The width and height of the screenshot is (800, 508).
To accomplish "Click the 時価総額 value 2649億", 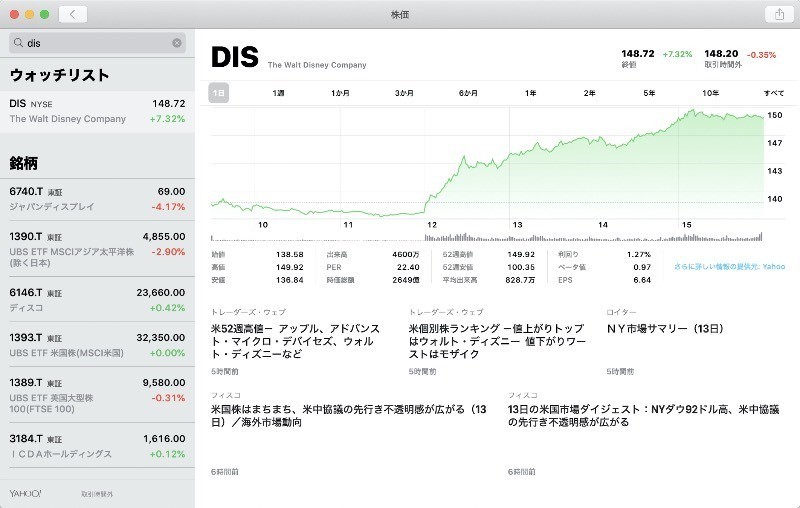I will click(406, 280).
